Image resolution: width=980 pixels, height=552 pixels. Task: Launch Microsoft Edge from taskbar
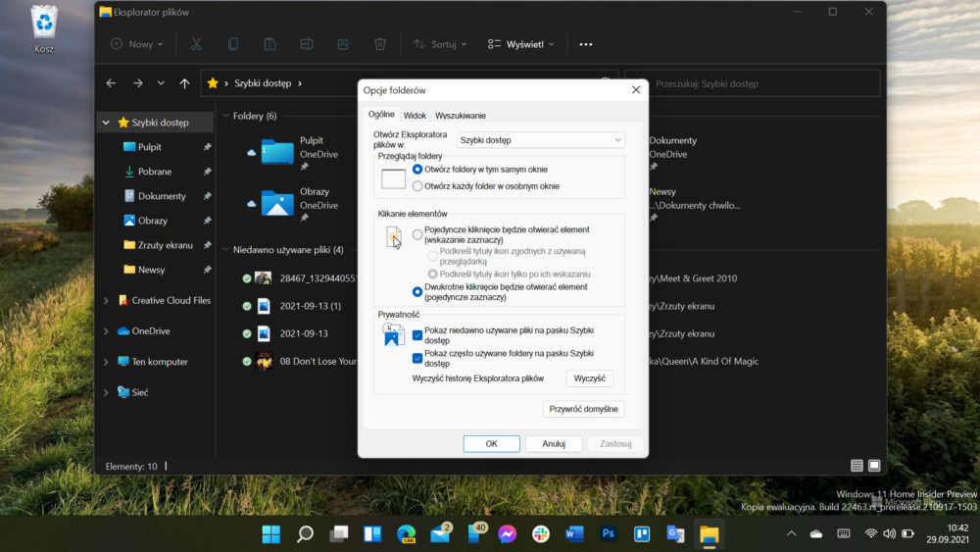point(407,534)
